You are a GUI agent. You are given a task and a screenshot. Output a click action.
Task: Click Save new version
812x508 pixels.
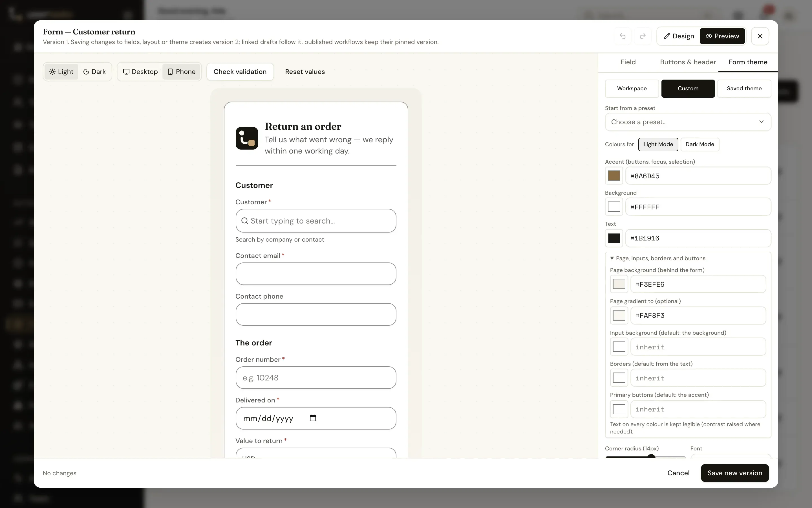[735, 473]
